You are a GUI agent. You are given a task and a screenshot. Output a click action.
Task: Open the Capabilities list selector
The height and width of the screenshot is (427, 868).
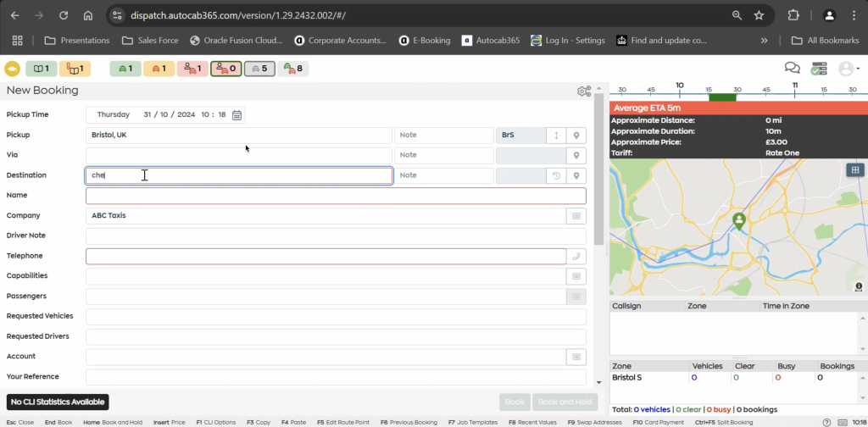576,276
